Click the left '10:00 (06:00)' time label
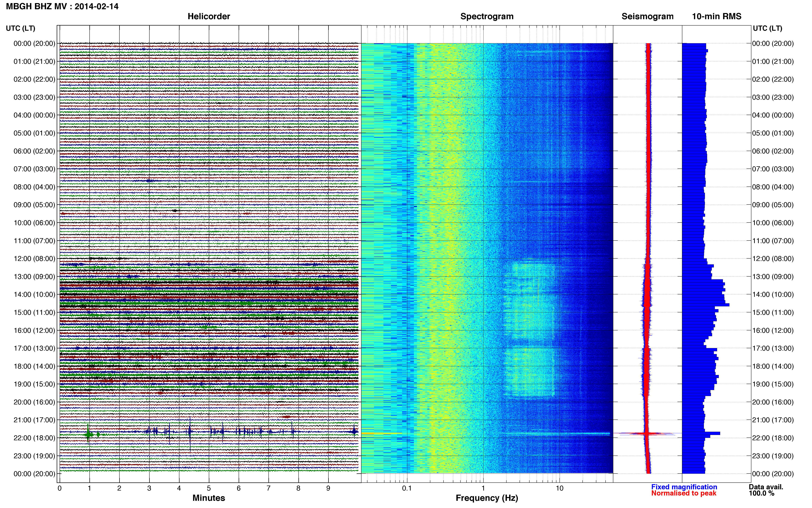This screenshot has width=812, height=508. coord(34,223)
